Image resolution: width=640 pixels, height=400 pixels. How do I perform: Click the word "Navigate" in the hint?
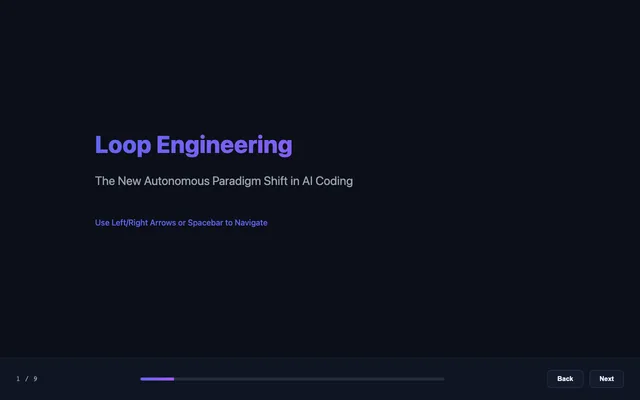[x=251, y=223]
